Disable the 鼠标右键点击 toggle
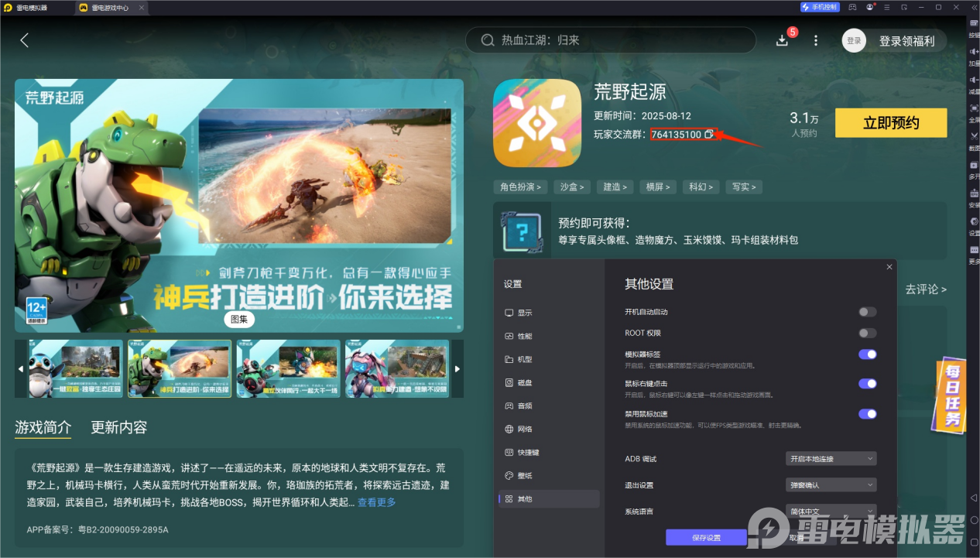Viewport: 980px width, 558px height. pos(867,383)
